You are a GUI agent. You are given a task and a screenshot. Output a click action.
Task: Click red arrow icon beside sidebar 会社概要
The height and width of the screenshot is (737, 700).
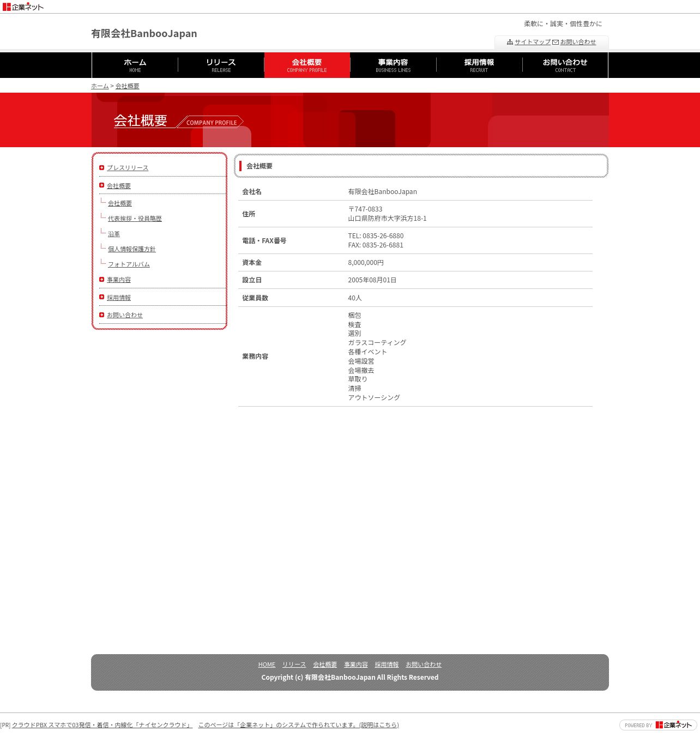point(102,185)
